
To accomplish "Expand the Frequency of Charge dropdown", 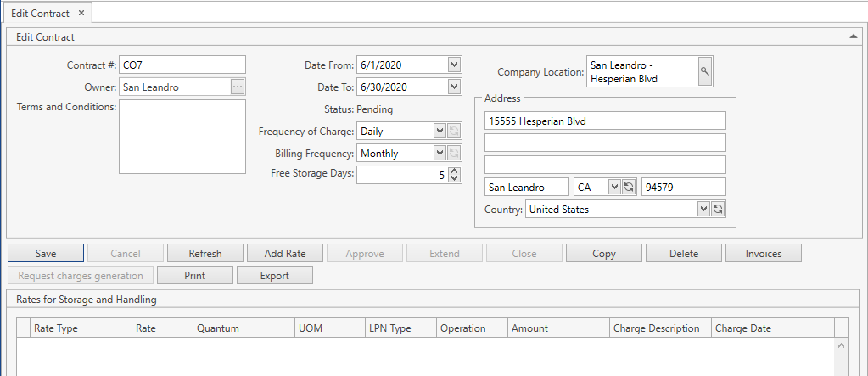I will click(439, 131).
